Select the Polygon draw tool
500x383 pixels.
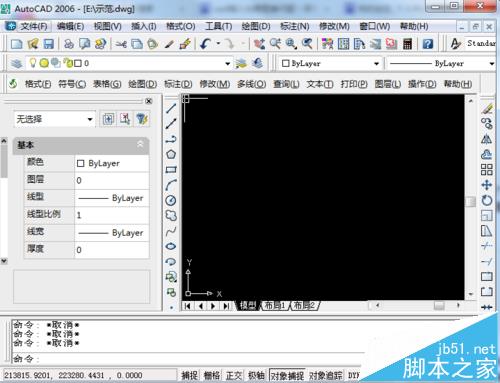[171, 154]
